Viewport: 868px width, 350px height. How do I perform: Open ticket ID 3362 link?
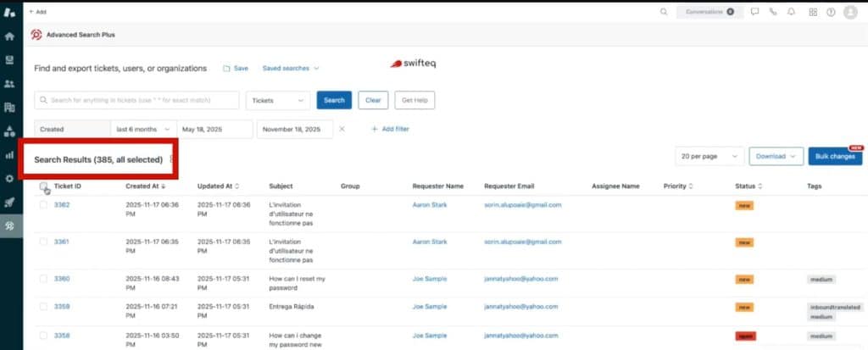pos(61,205)
